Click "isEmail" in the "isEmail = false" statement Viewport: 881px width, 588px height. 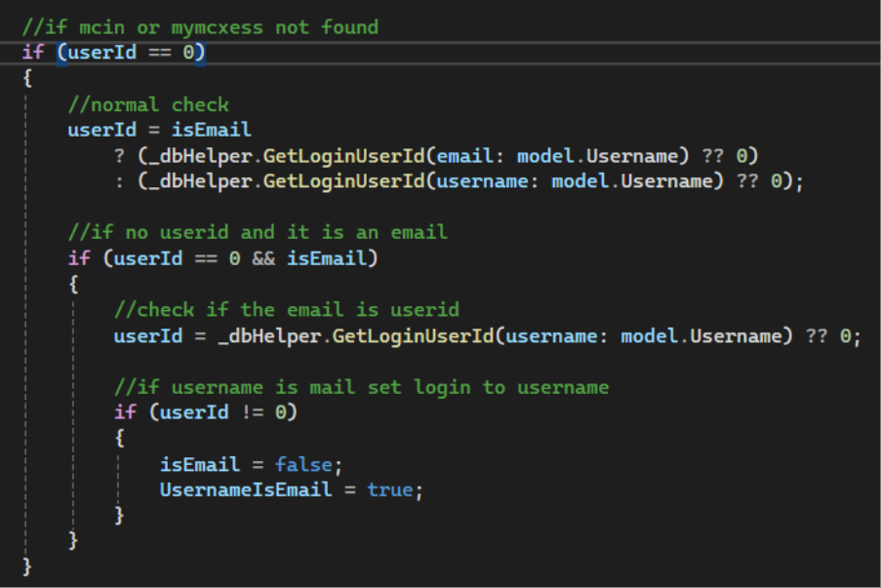199,464
